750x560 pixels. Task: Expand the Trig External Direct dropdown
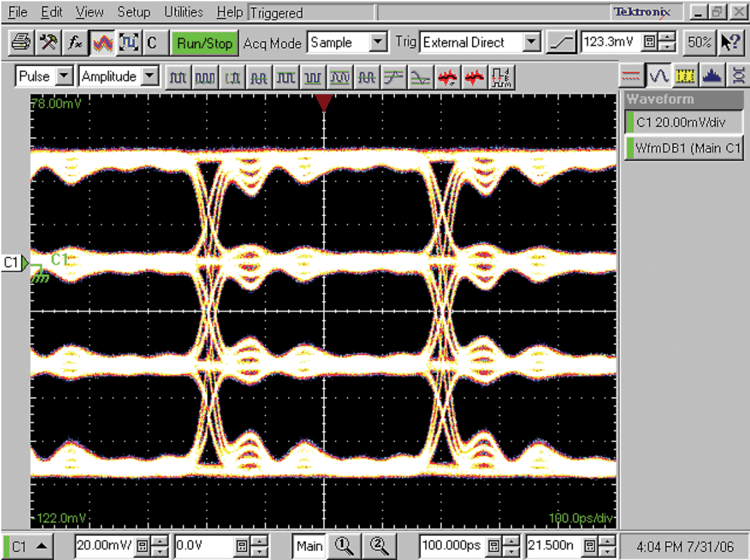(x=532, y=43)
